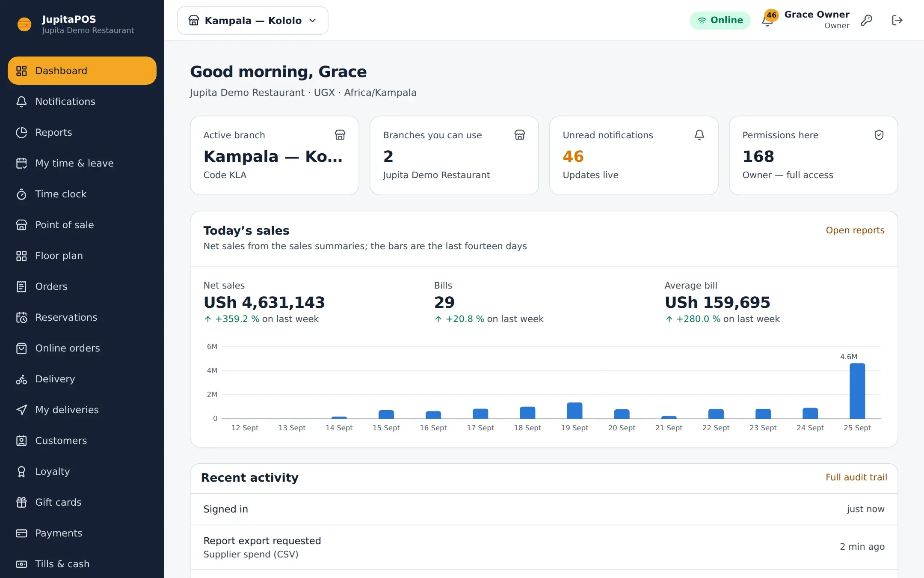Click the My deliveries arrow icon

point(21,410)
